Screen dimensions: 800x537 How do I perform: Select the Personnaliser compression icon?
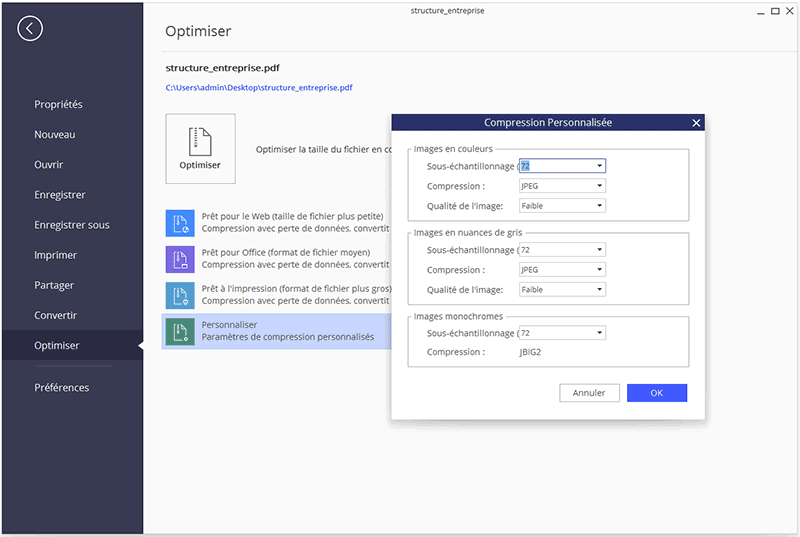(x=180, y=331)
